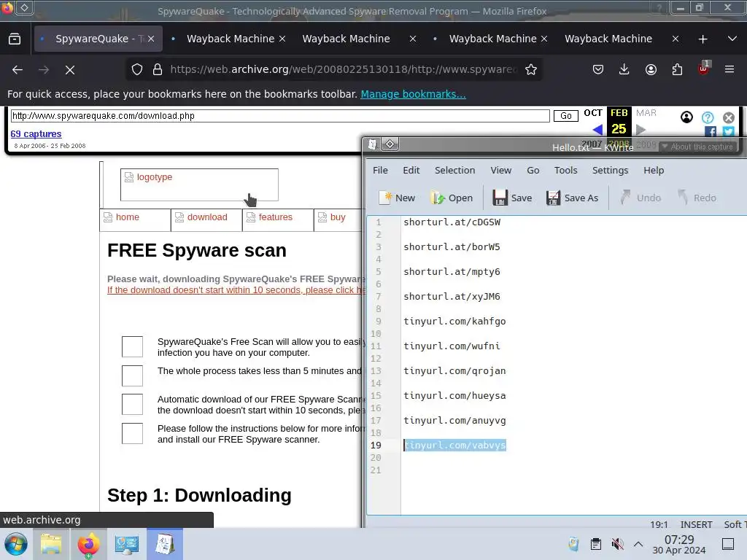Screen dimensions: 747x560
Task: Open Wayback Machine help question icon
Action: [708, 117]
